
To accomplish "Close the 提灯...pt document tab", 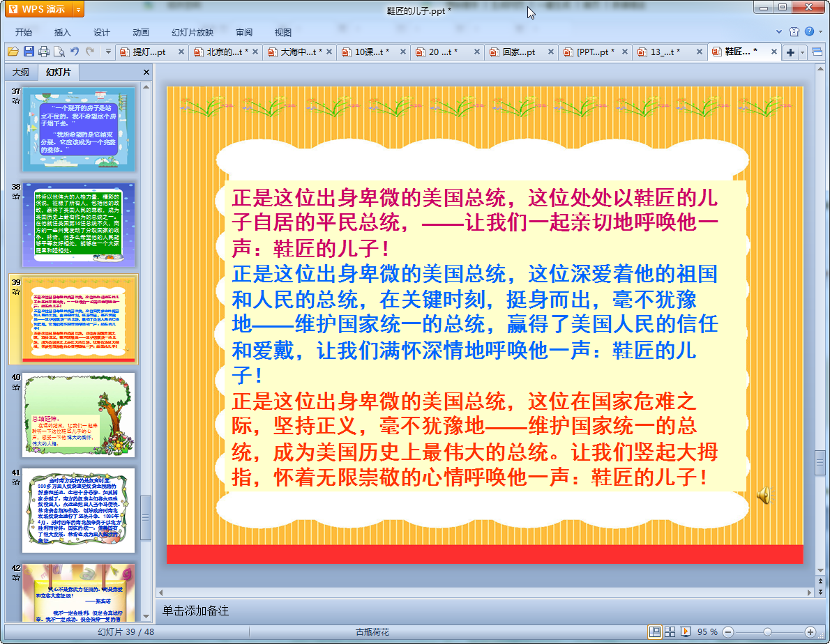I will coord(181,52).
